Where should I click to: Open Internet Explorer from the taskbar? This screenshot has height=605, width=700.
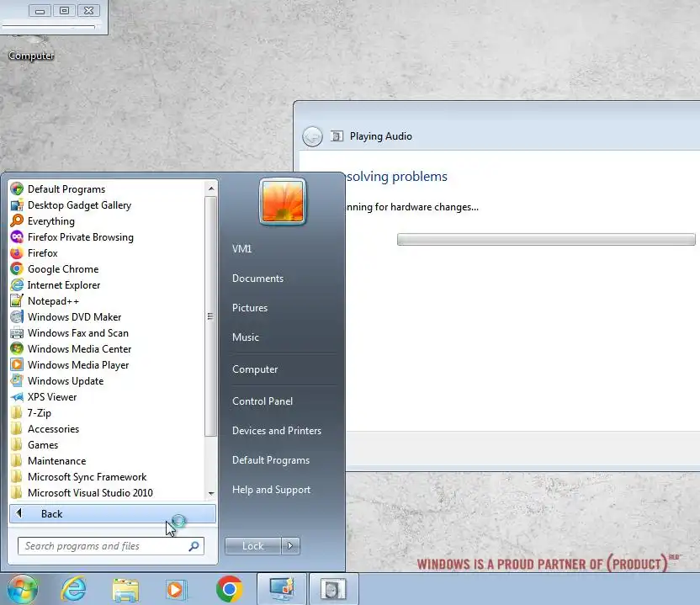click(74, 589)
